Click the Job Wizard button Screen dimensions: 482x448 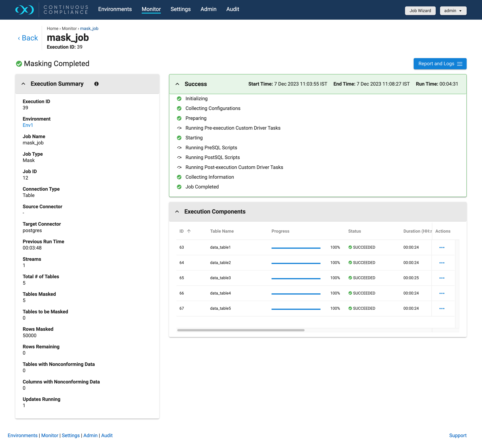tap(420, 11)
